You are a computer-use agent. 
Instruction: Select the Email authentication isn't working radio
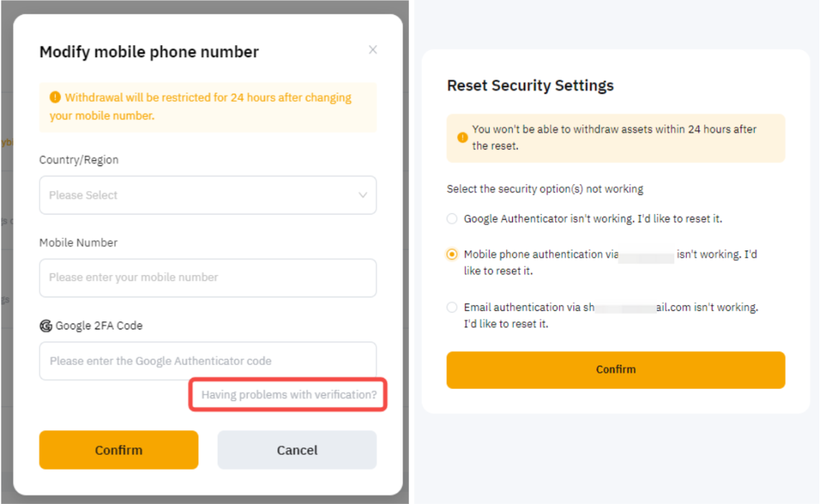pyautogui.click(x=452, y=308)
